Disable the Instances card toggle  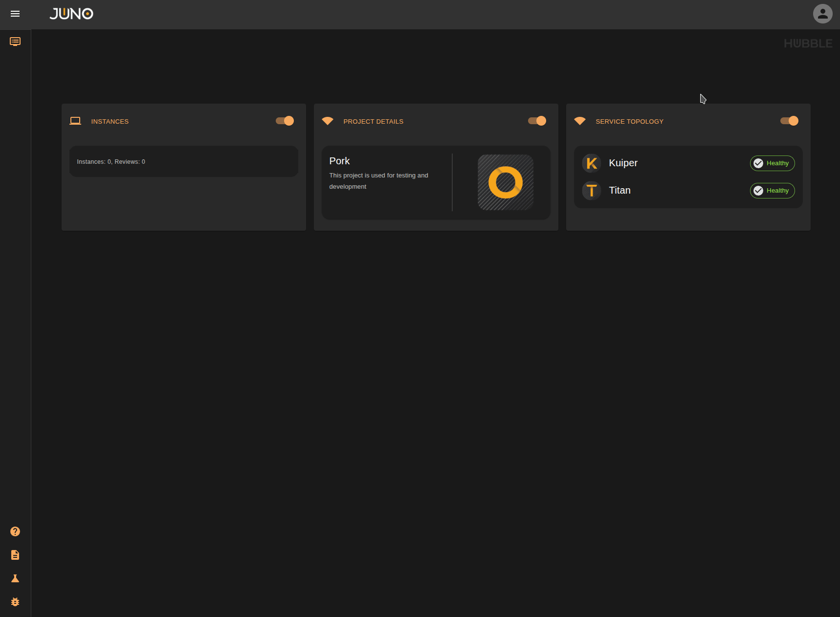[284, 121]
